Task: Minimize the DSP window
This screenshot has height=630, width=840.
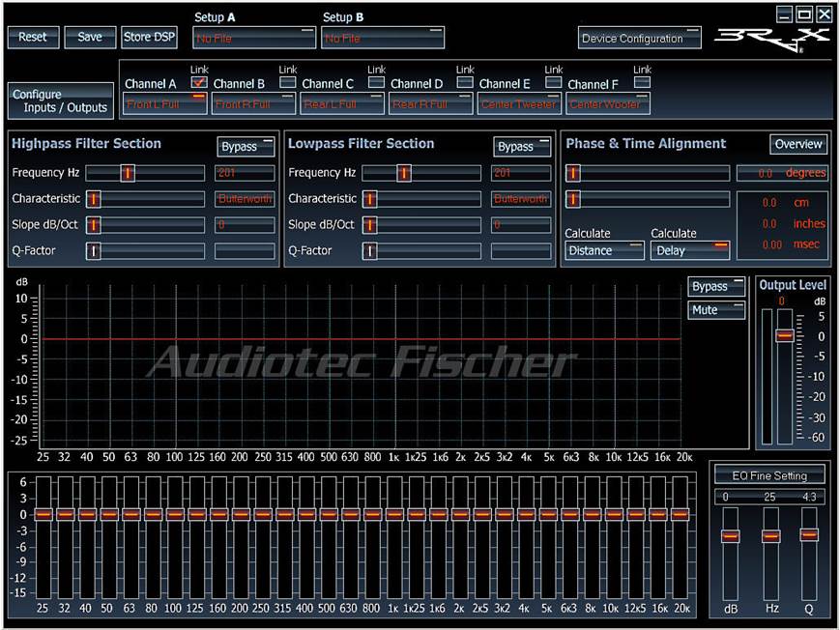Action: click(x=785, y=14)
